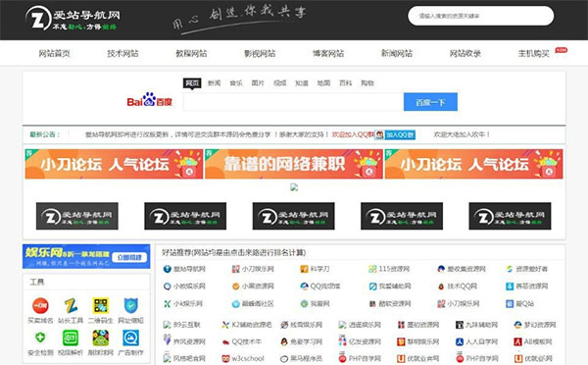Go to 网站首页 in the navigation bar
588x365 pixels.
54,53
